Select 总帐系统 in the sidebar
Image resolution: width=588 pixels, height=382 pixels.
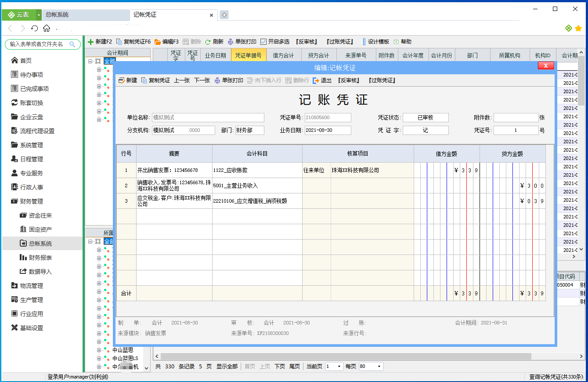(42, 244)
